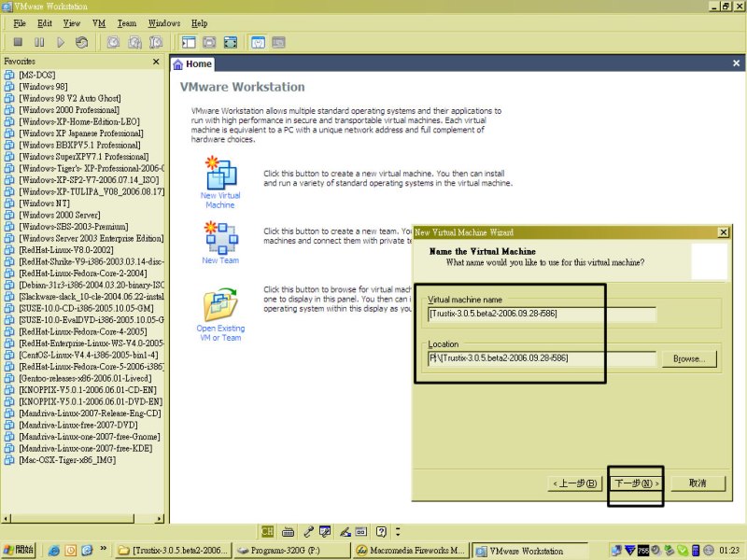This screenshot has height=560, width=747.
Task: Click the New Team icon
Action: [221, 237]
